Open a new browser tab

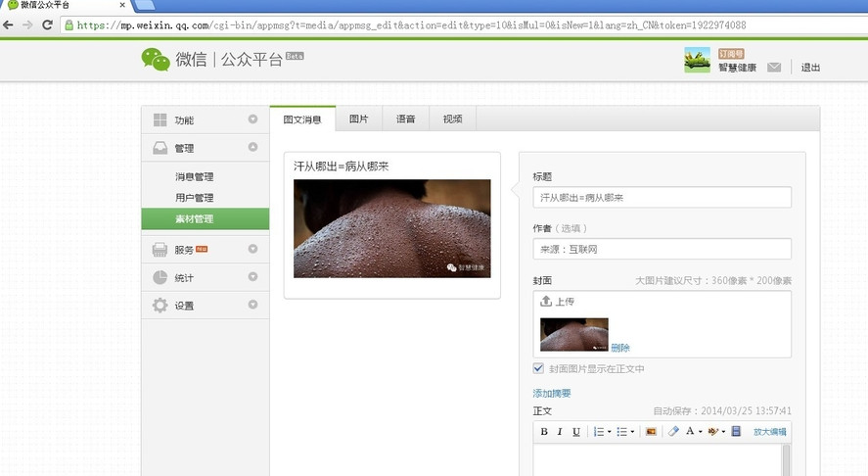pyautogui.click(x=145, y=5)
